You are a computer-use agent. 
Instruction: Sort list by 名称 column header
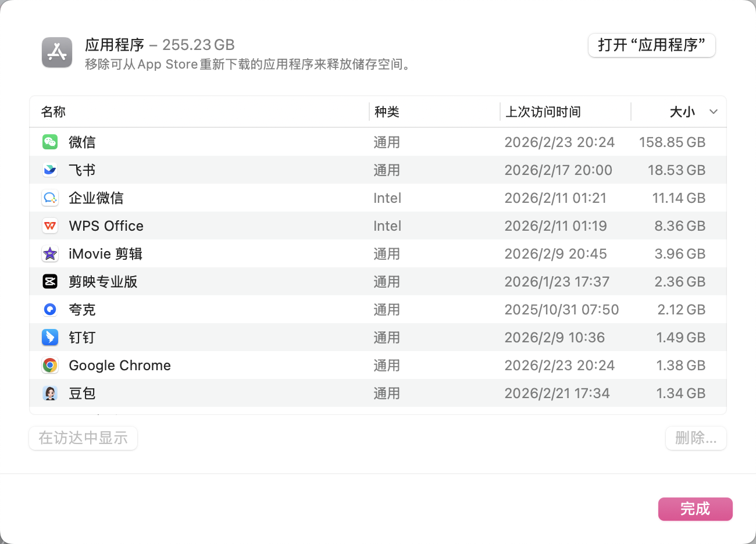point(54,112)
